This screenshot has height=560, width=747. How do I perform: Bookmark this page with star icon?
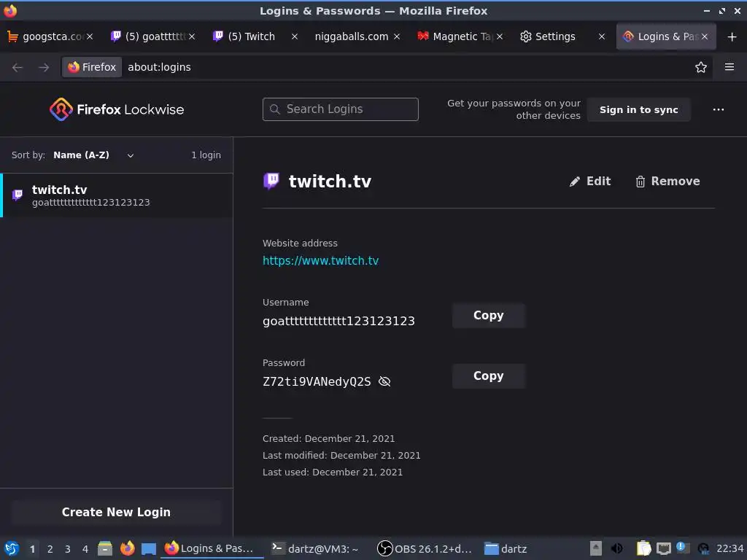click(x=701, y=67)
